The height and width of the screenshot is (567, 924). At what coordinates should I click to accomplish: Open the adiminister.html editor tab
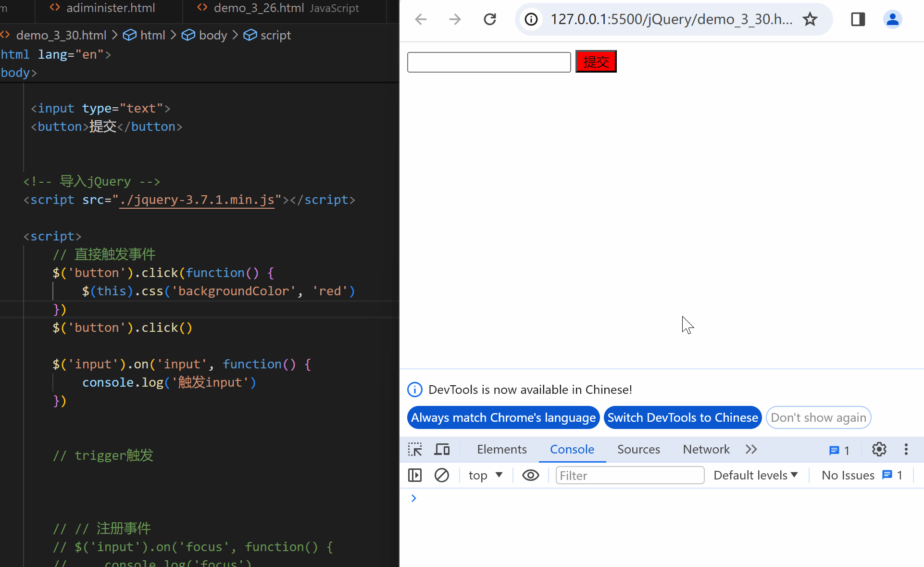110,8
